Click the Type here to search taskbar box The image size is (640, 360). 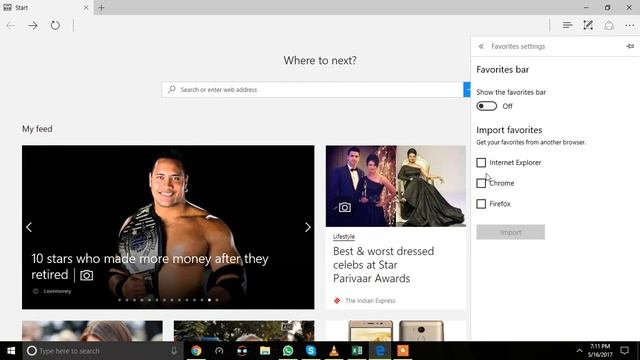click(102, 351)
